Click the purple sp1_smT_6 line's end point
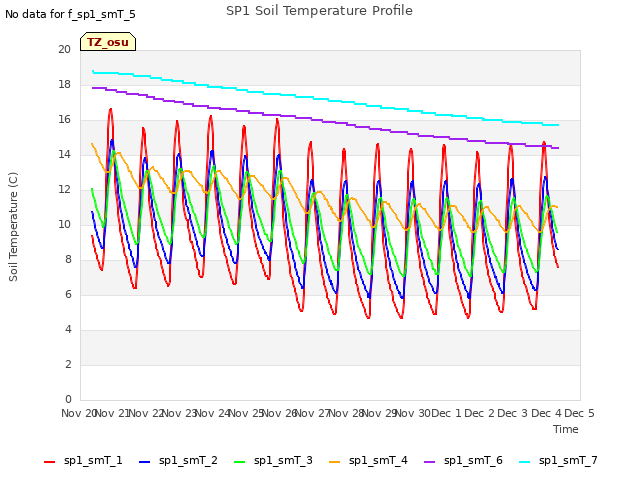This screenshot has height=480, width=640. click(x=558, y=148)
